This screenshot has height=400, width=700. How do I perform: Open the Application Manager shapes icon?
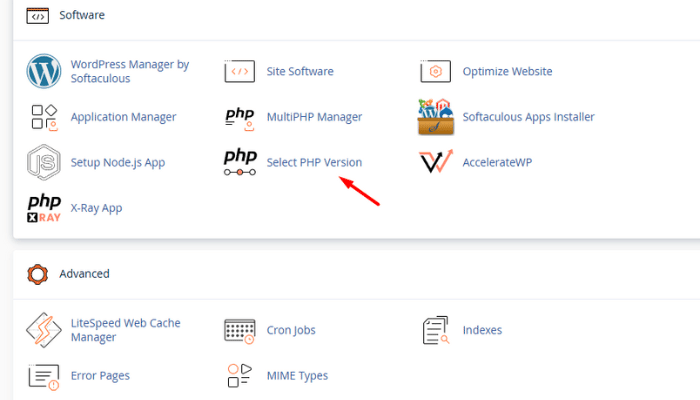(44, 117)
